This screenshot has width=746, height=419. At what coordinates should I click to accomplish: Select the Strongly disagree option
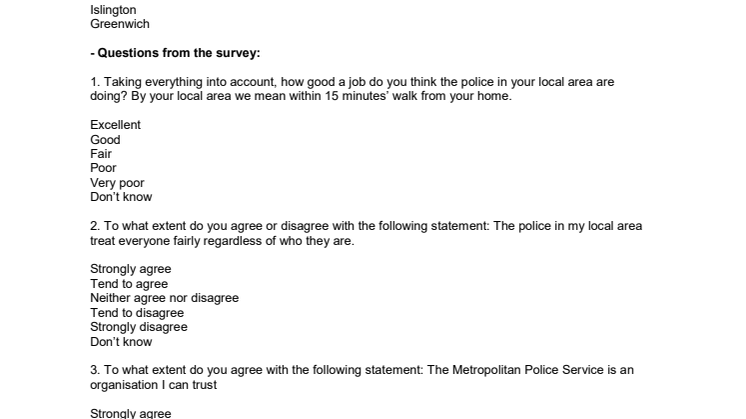tap(138, 327)
